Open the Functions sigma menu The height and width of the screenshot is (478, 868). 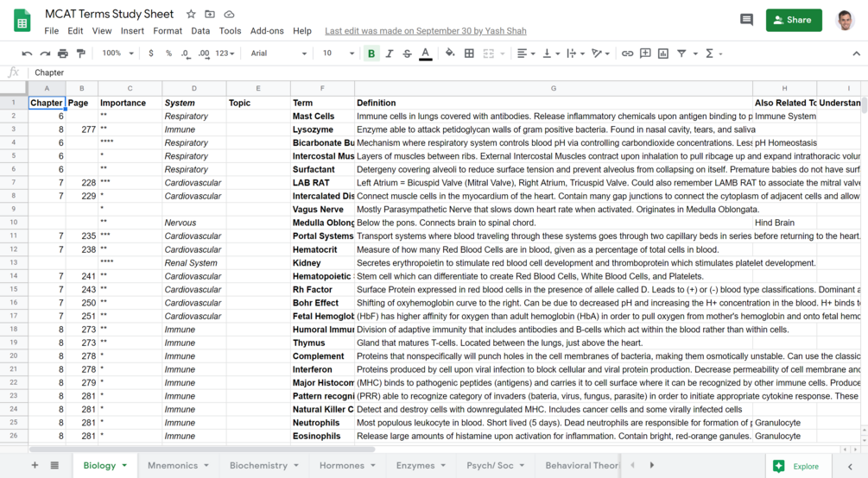coord(713,53)
